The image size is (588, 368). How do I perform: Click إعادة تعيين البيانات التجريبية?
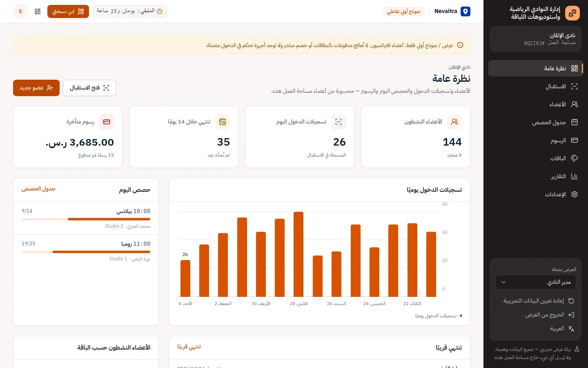pyautogui.click(x=535, y=301)
